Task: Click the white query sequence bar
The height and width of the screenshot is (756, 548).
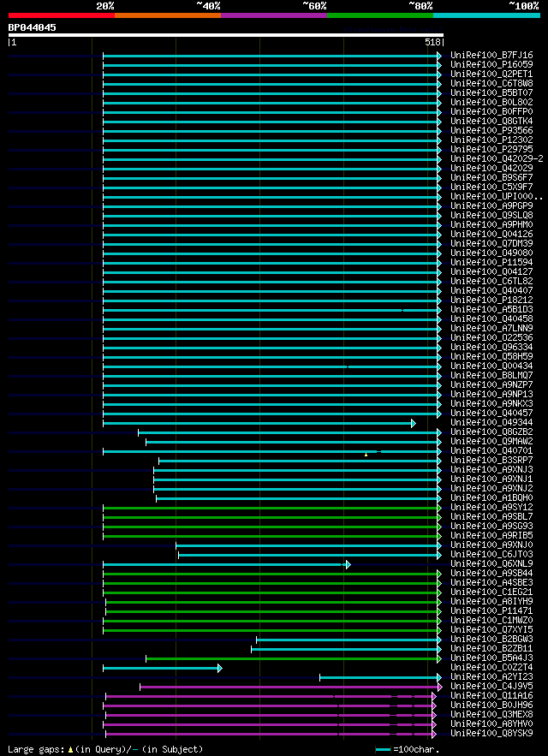Action: (x=226, y=35)
